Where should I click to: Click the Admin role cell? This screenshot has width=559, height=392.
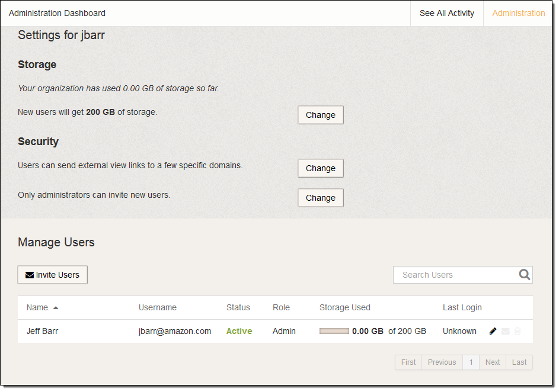click(284, 331)
